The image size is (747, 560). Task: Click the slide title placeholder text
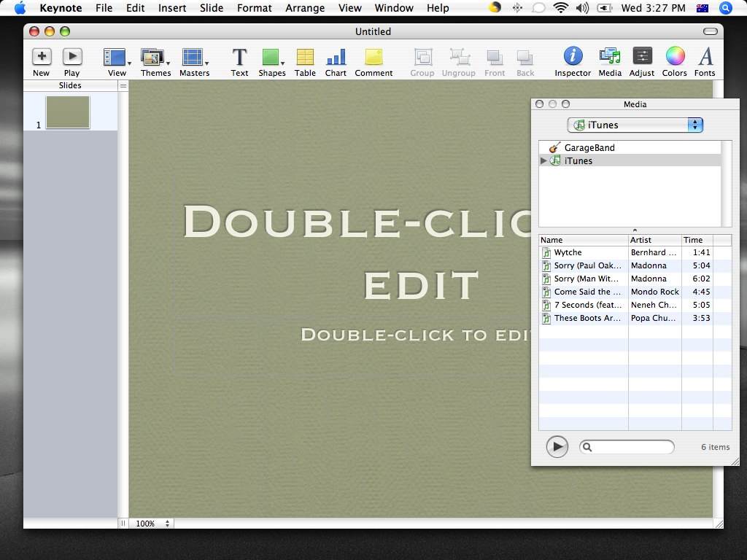tap(357, 252)
